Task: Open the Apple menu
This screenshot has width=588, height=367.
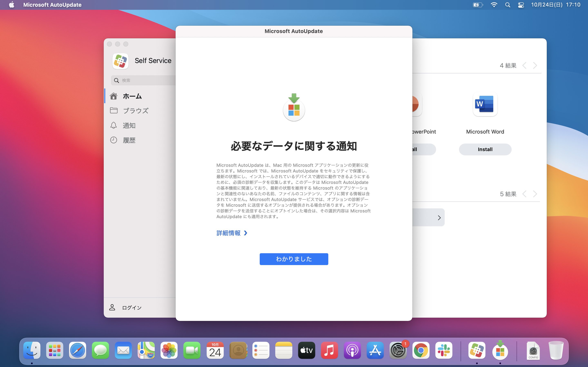Action: (11, 5)
